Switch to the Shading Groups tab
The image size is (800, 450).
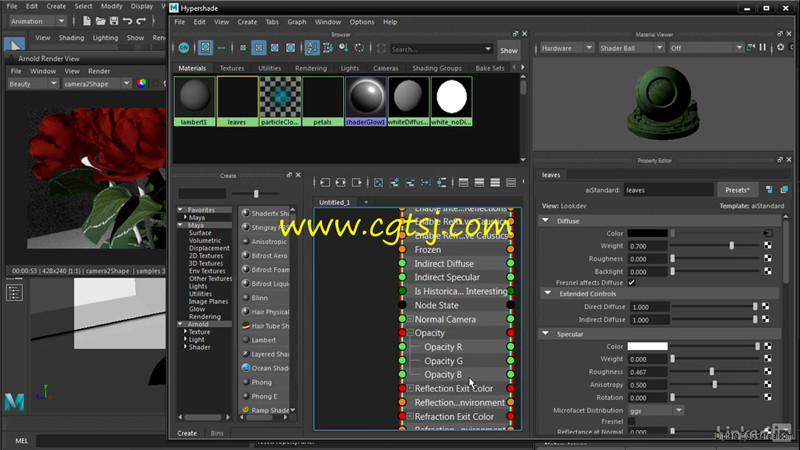[437, 68]
